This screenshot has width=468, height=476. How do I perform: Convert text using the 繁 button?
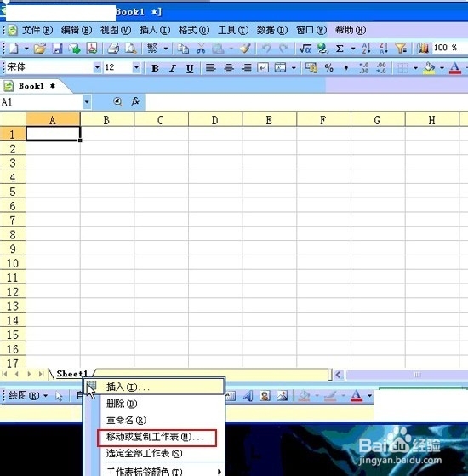(x=152, y=48)
